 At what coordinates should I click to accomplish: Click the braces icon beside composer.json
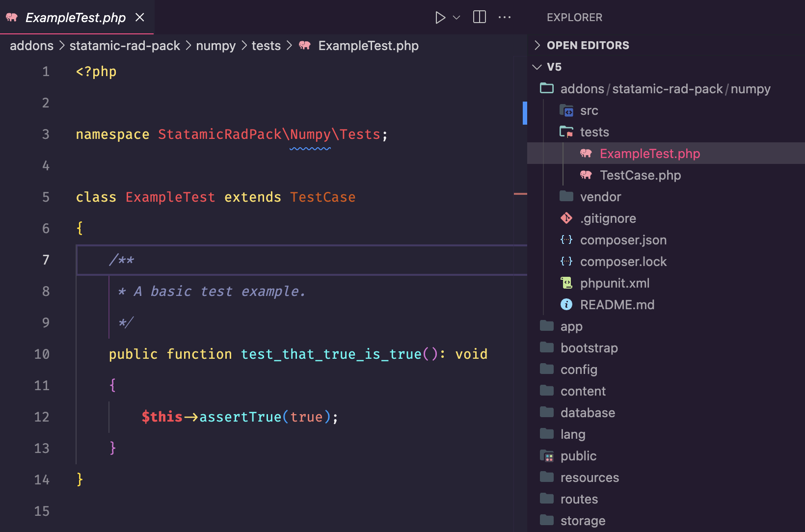point(566,239)
